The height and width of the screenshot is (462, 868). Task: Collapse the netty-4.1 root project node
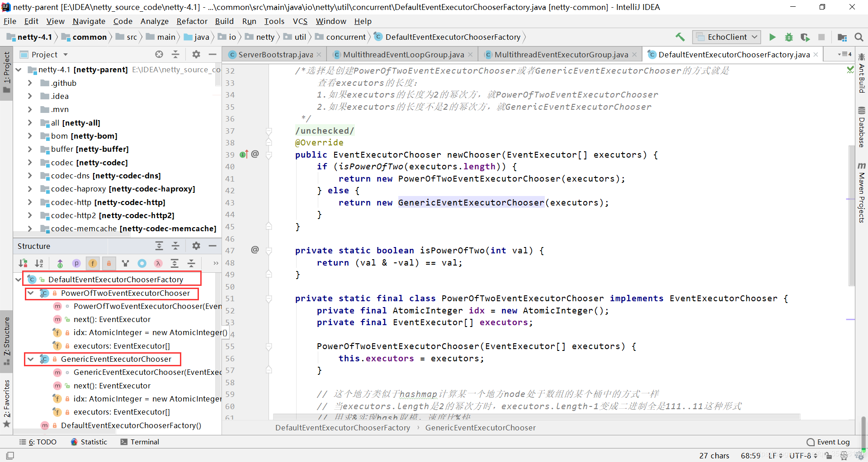pos(19,70)
